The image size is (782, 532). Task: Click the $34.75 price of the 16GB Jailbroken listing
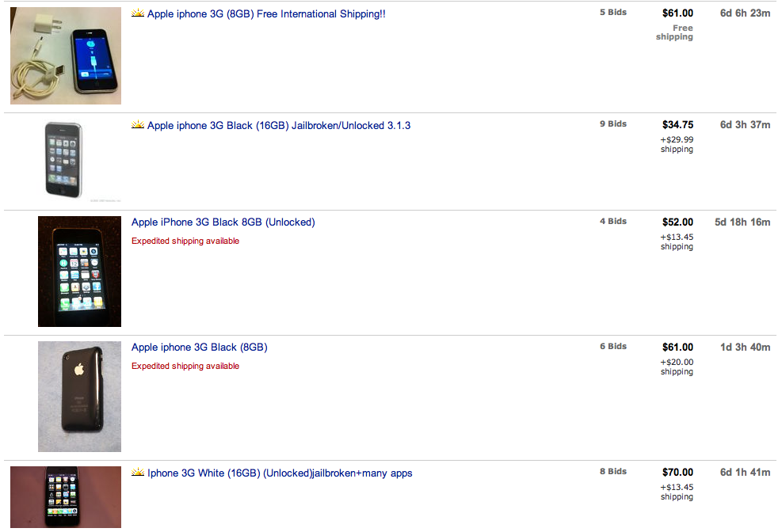pyautogui.click(x=677, y=125)
